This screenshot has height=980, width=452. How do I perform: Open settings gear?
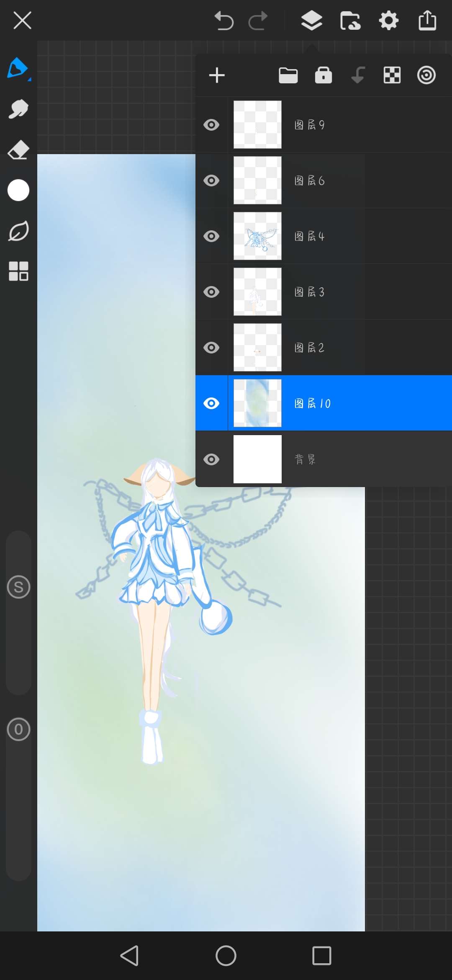coord(389,21)
